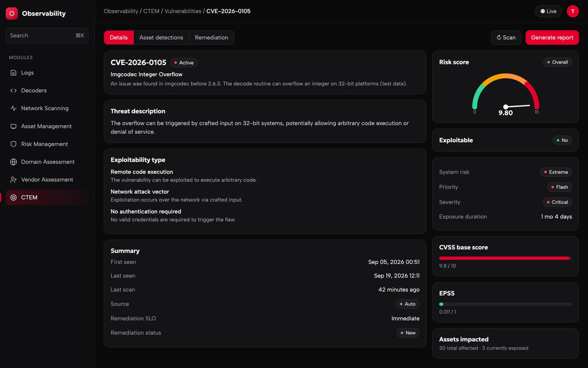Select the Exploitable No badge

point(562,140)
